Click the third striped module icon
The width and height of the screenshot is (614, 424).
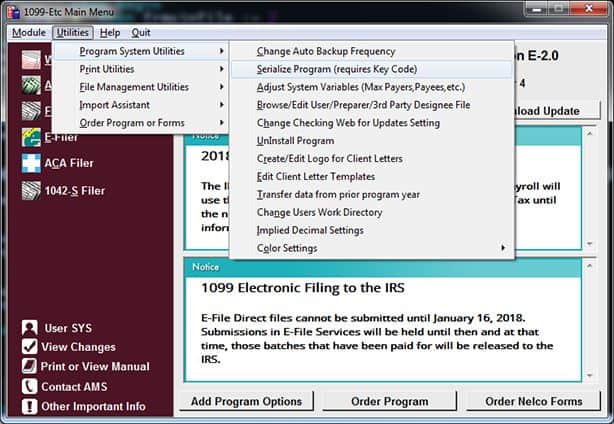tap(31, 111)
